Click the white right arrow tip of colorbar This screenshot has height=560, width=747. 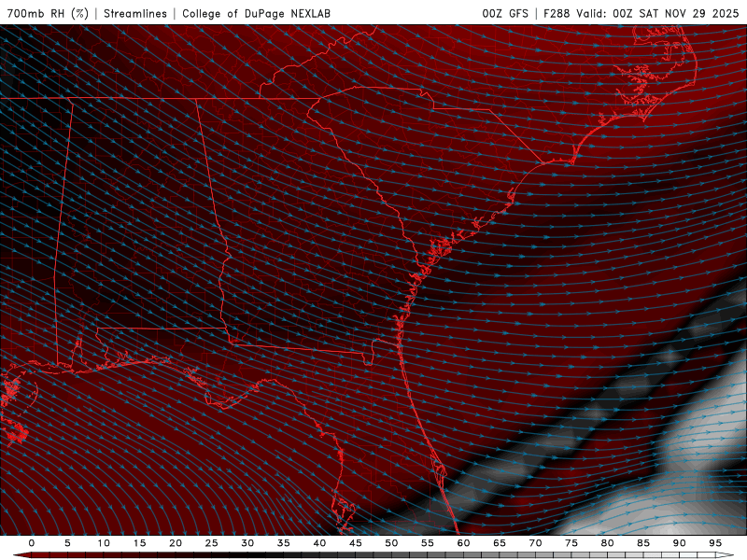(725, 555)
